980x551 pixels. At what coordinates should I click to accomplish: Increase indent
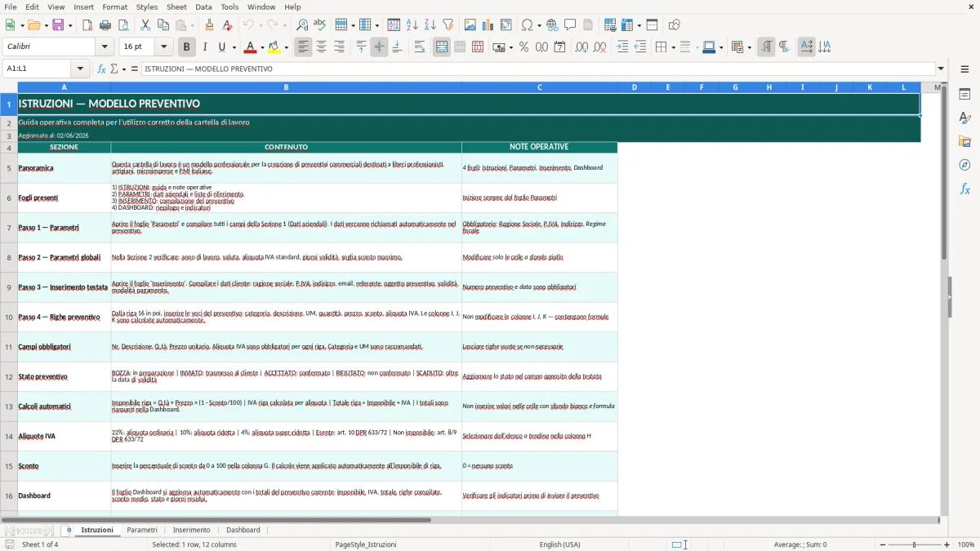622,47
